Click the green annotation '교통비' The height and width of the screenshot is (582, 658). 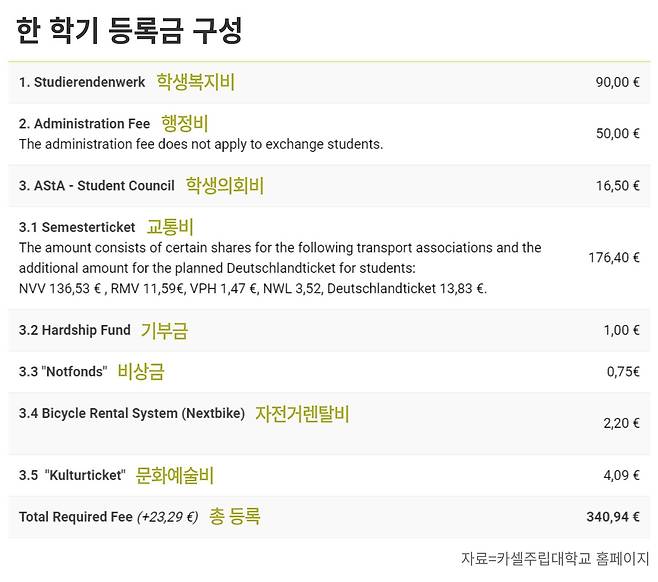170,227
